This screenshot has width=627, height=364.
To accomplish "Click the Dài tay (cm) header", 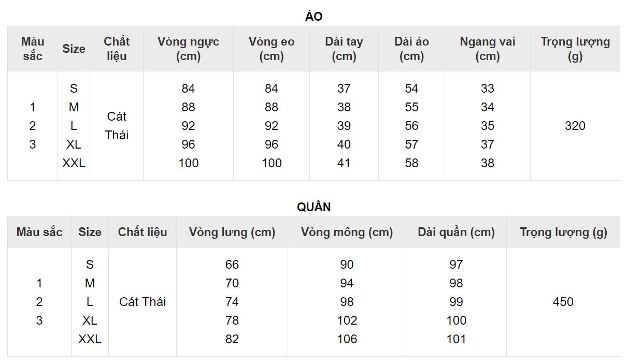I will (344, 49).
